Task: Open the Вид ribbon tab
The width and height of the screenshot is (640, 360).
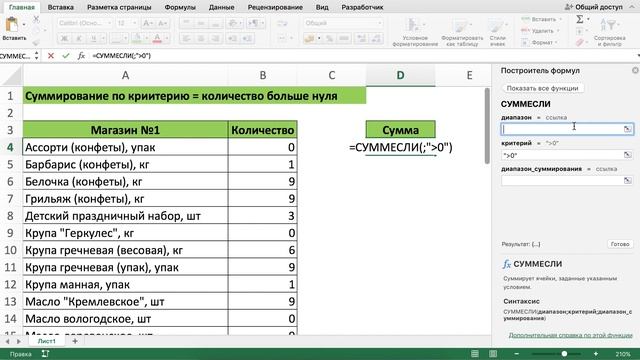Action: (322, 7)
